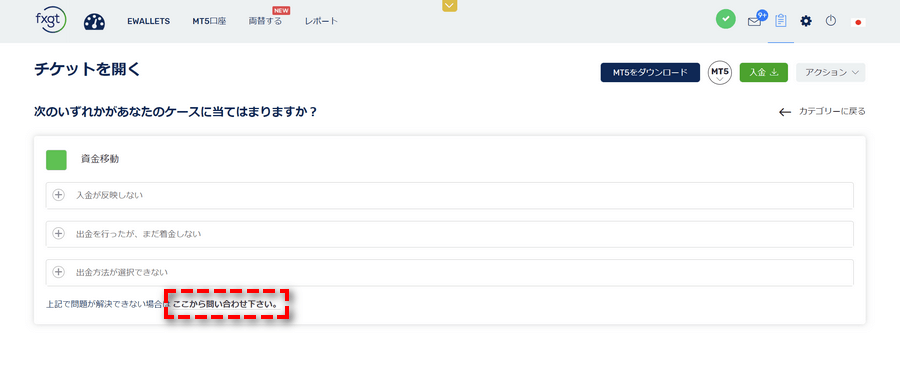900x387 pixels.
Task: Expand 出金を行ったが、まだ着金しない item
Action: 449,234
